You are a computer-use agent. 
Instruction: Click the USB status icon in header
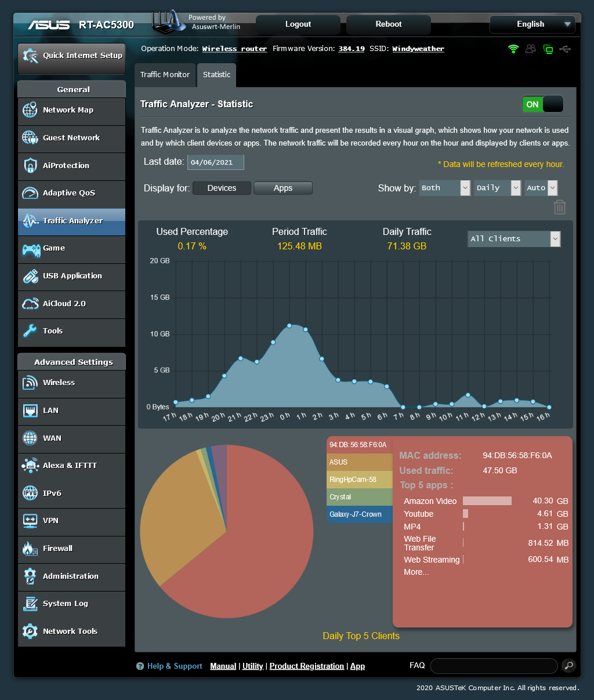[565, 49]
